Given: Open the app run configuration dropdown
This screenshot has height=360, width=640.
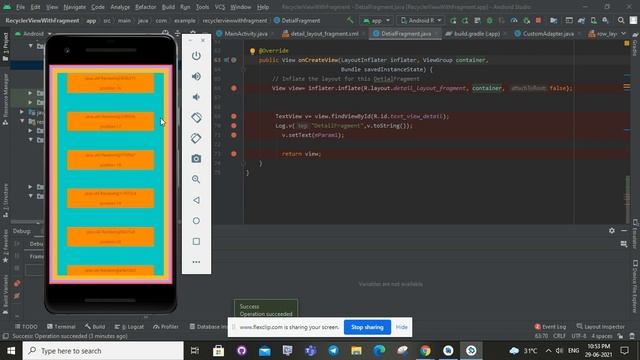Looking at the screenshot, I should point(376,20).
